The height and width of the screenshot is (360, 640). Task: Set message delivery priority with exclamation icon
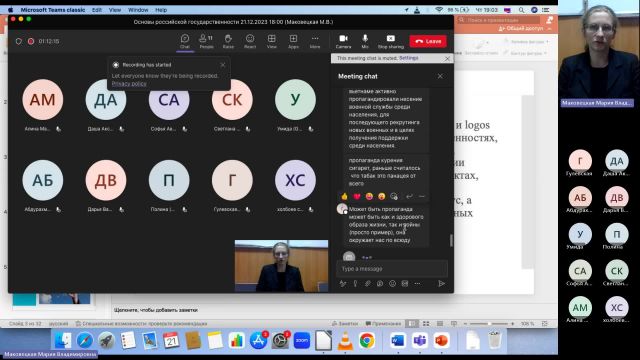coord(355,284)
